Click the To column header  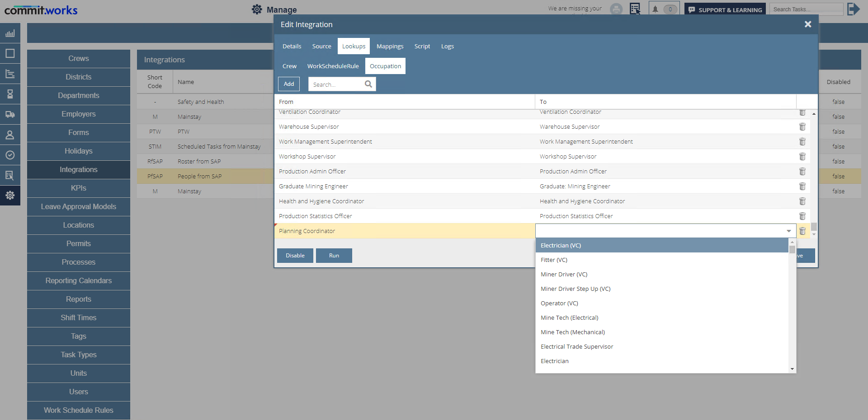(665, 102)
